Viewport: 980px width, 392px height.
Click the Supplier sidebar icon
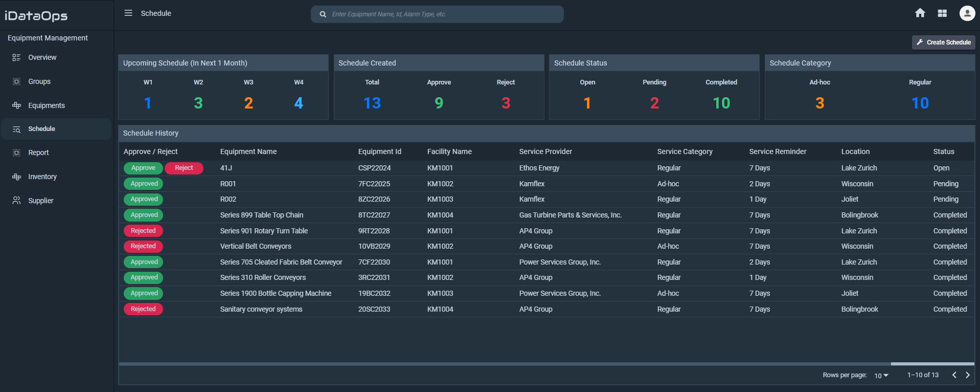[x=16, y=201]
